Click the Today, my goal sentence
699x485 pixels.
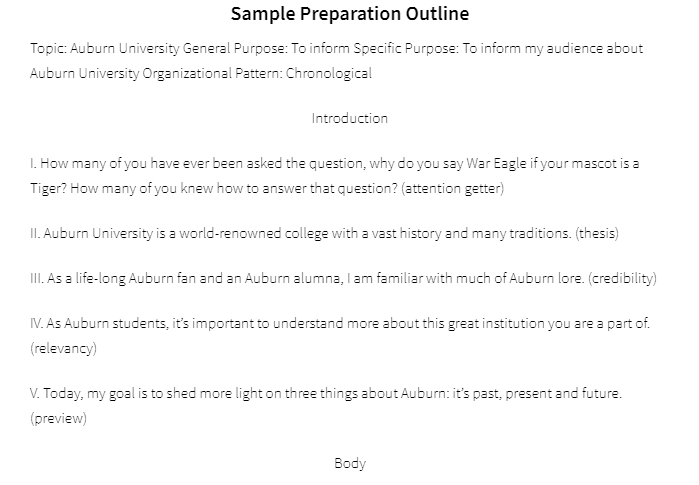(332, 394)
